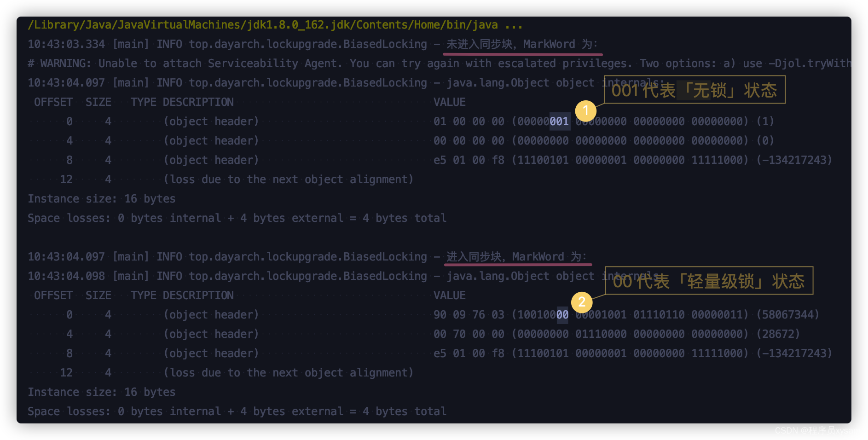The width and height of the screenshot is (868, 440).
Task: Click the numbered badge 1 marker
Action: click(x=585, y=110)
